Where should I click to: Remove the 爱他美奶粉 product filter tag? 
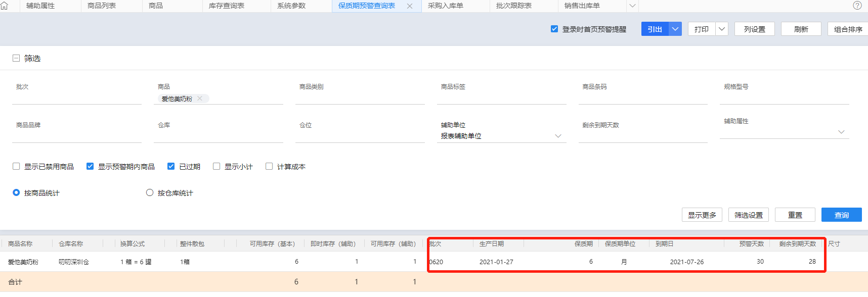[200, 98]
